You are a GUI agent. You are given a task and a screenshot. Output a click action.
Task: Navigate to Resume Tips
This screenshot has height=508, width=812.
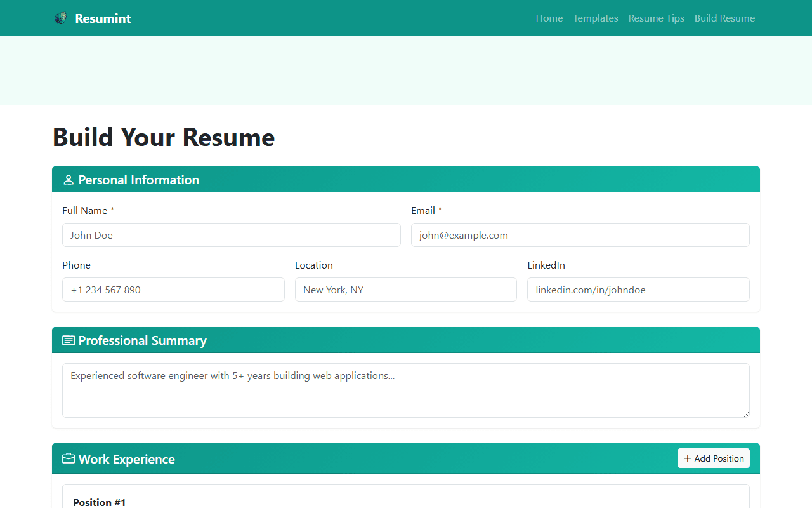click(x=656, y=18)
